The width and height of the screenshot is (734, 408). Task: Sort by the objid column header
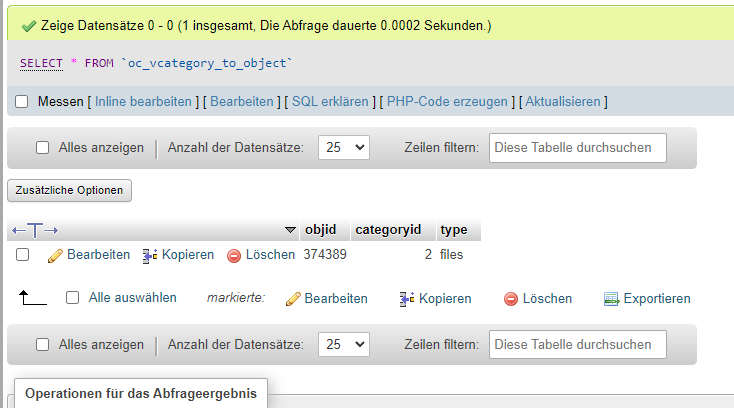pos(321,230)
